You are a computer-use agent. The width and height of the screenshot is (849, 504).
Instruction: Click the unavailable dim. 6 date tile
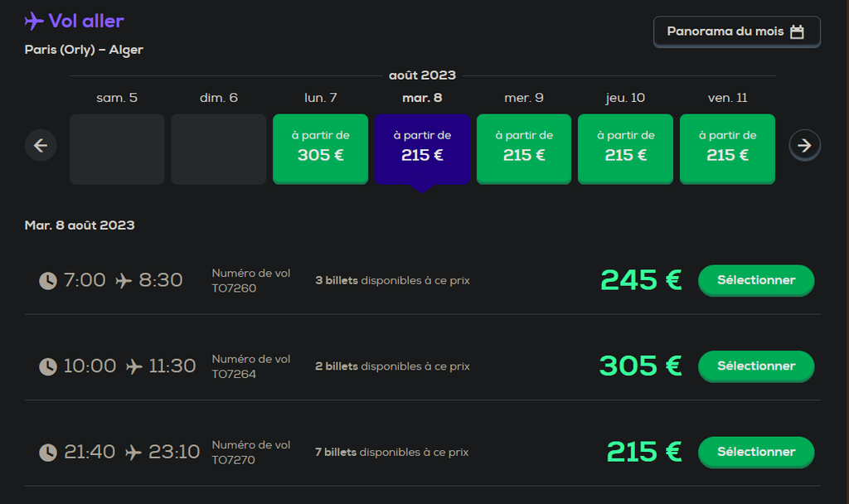coord(219,148)
